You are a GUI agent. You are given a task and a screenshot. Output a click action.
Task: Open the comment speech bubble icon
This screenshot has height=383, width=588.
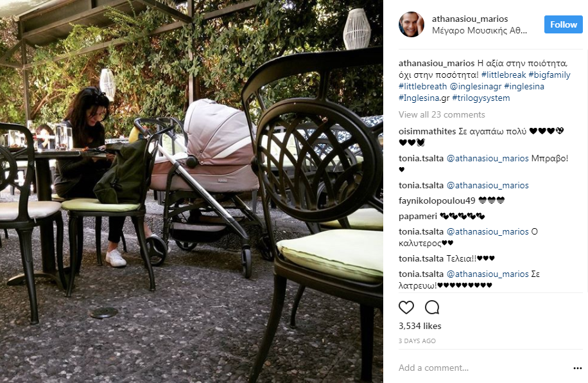tap(432, 308)
